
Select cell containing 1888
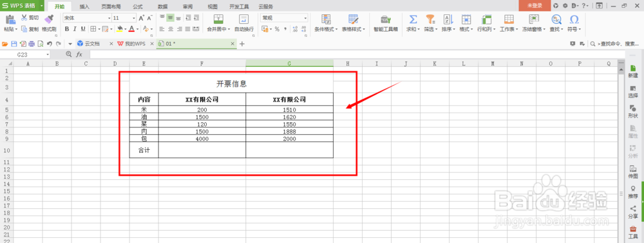290,132
